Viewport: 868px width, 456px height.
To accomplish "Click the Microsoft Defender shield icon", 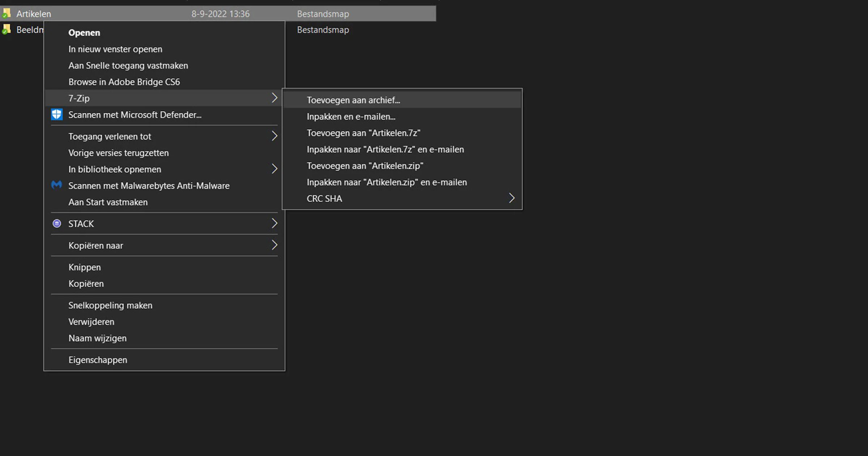I will [x=57, y=115].
